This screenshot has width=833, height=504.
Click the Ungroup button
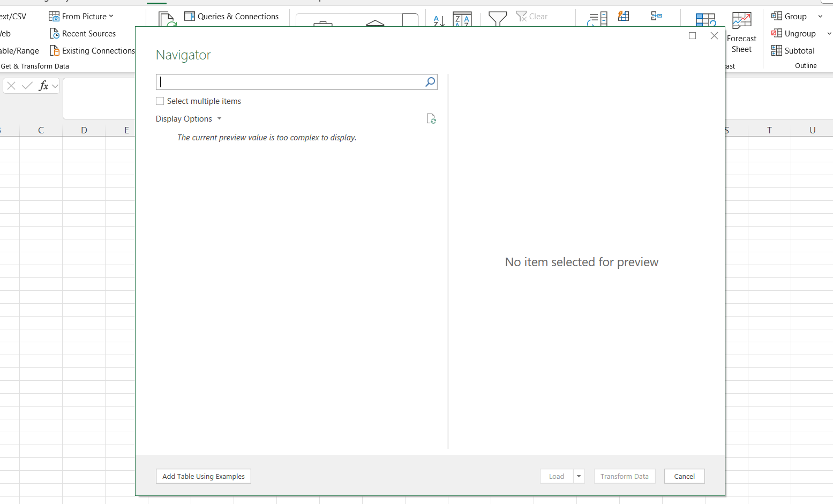(793, 34)
